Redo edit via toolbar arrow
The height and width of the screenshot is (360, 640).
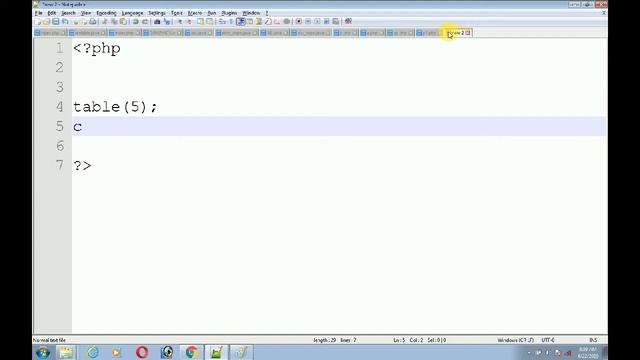145,21
